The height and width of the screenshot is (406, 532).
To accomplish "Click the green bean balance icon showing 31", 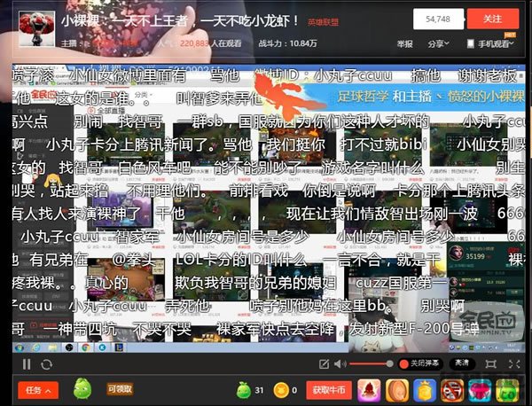I will (x=243, y=390).
